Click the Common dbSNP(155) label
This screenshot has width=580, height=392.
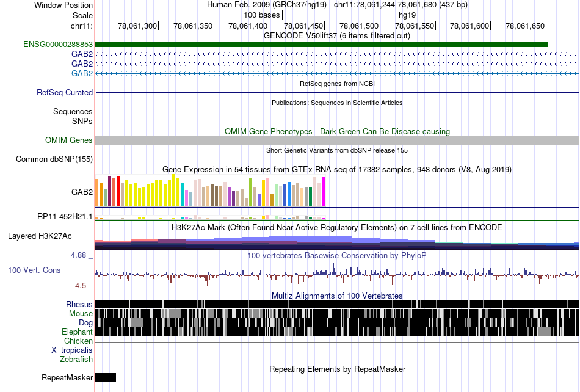[54, 159]
